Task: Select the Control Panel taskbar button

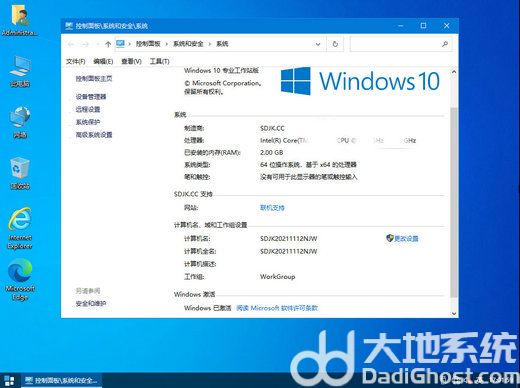Action: coord(62,380)
